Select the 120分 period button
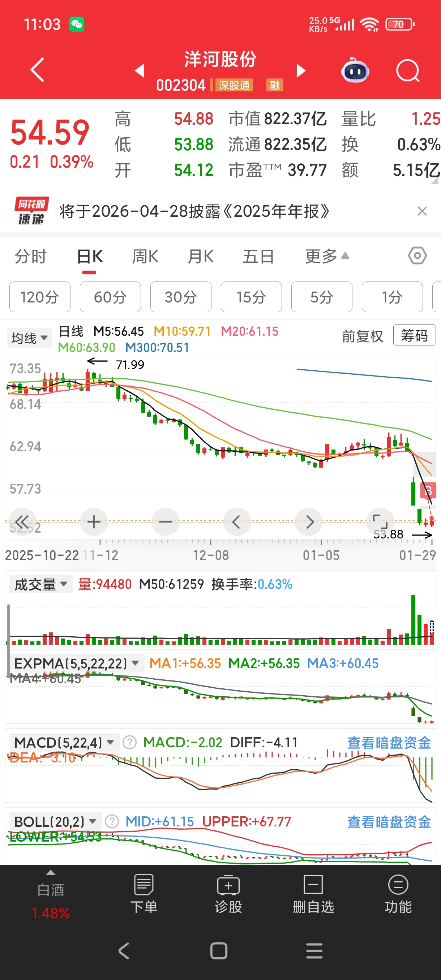The height and width of the screenshot is (980, 441). point(40,297)
